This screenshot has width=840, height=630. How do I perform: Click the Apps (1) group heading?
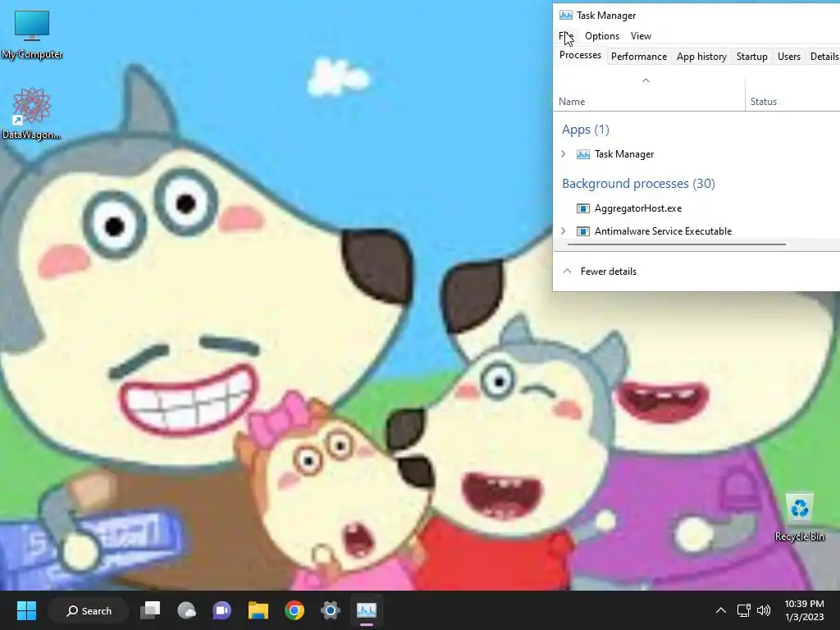tap(586, 130)
